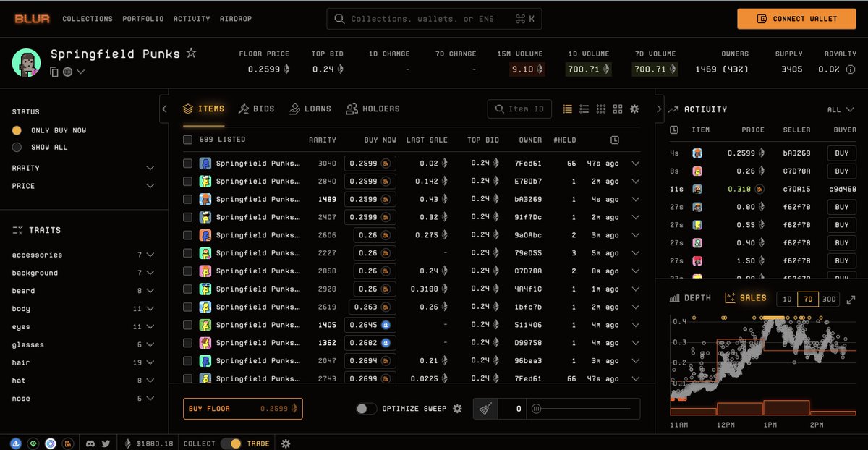Screen dimensions: 868x450
Task: Open the Discord link in footer
Action: [x=90, y=443]
